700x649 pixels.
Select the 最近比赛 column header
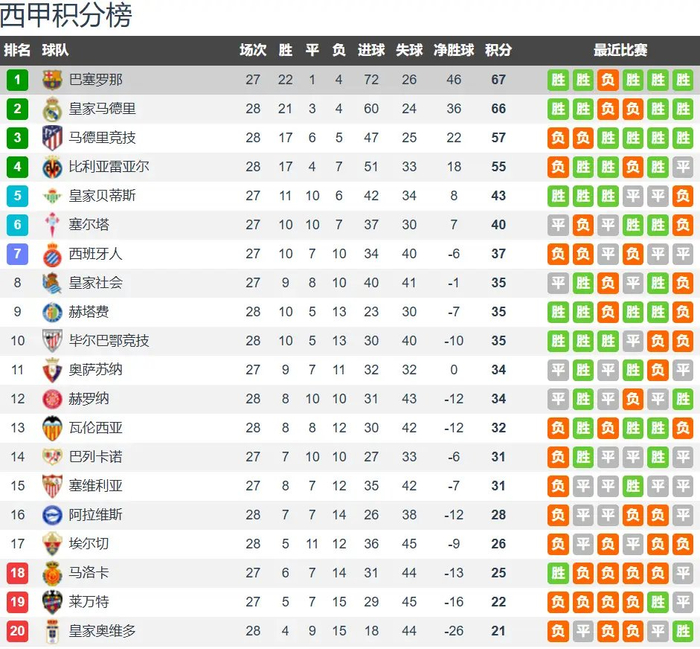pos(620,50)
